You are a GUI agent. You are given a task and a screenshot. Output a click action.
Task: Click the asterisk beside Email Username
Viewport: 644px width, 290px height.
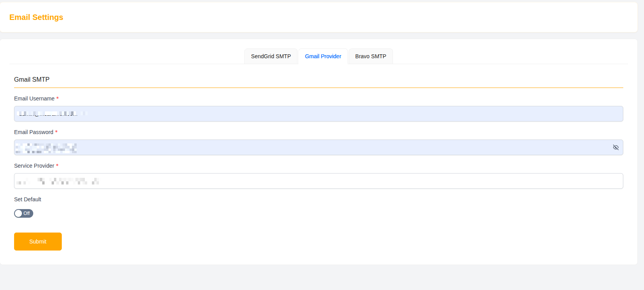coord(57,98)
